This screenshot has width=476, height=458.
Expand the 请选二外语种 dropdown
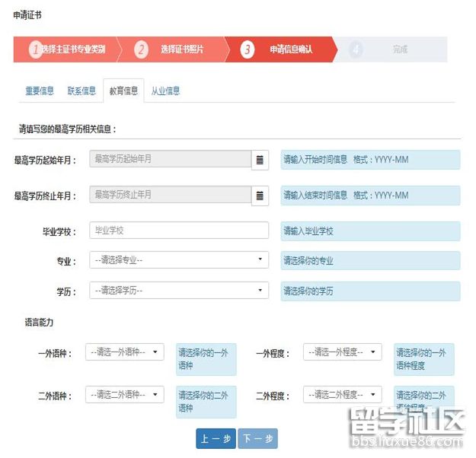point(124,395)
